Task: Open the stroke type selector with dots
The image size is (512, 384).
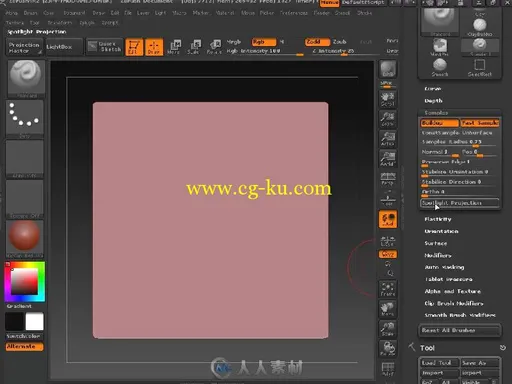Action: point(25,119)
